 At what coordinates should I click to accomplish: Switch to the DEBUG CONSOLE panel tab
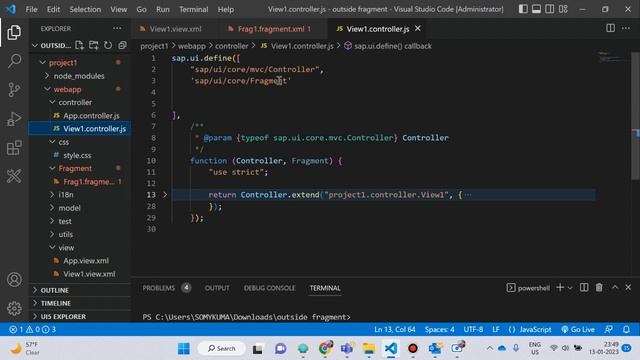pos(269,288)
